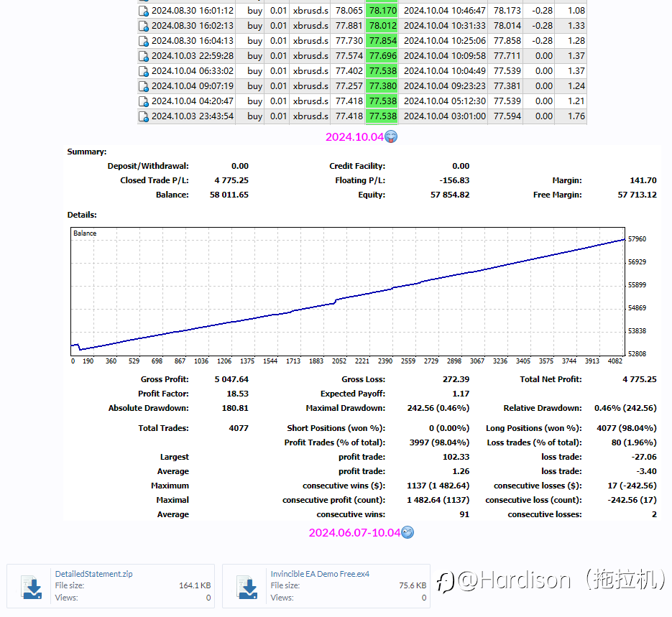The height and width of the screenshot is (617, 672).
Task: Click the order icon of the 2024.10.04 06:33:02 trade
Action: tap(144, 71)
